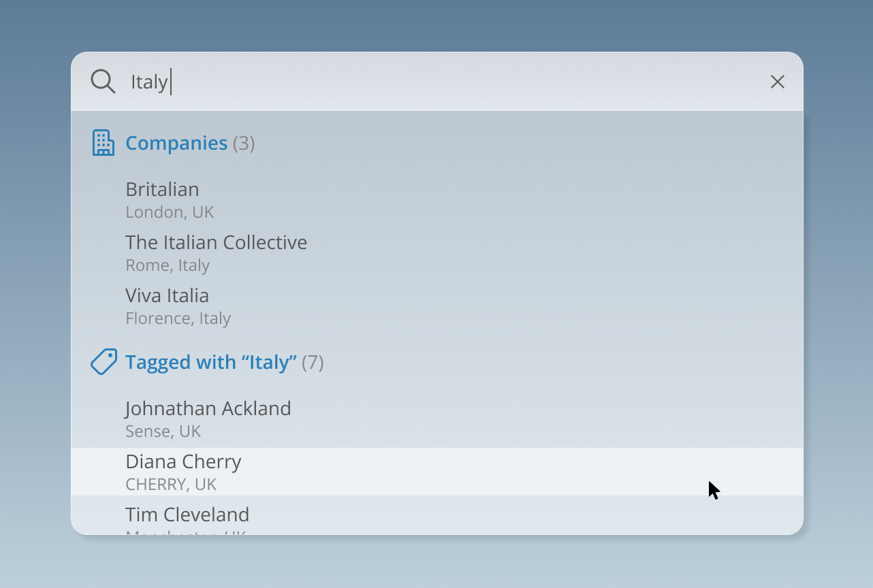The width and height of the screenshot is (873, 588).
Task: Click the search icon in the search bar
Action: tap(102, 81)
